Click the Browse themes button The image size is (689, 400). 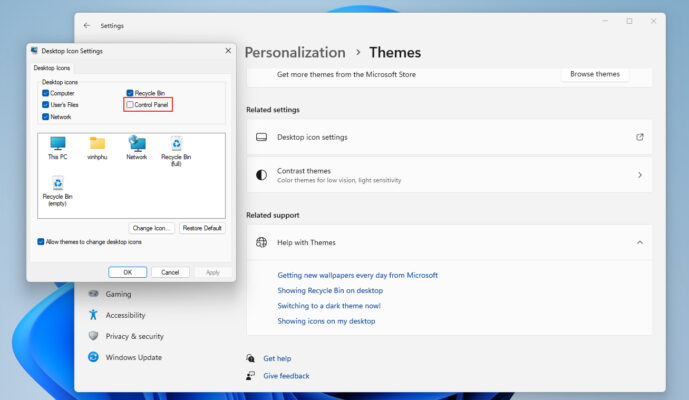pos(594,74)
